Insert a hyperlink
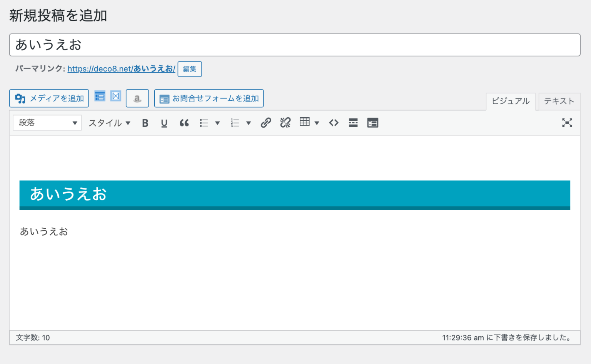 [x=265, y=123]
